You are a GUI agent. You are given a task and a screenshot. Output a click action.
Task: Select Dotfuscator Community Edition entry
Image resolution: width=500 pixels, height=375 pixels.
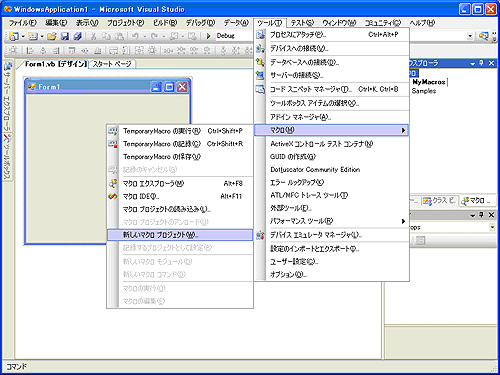332,170
